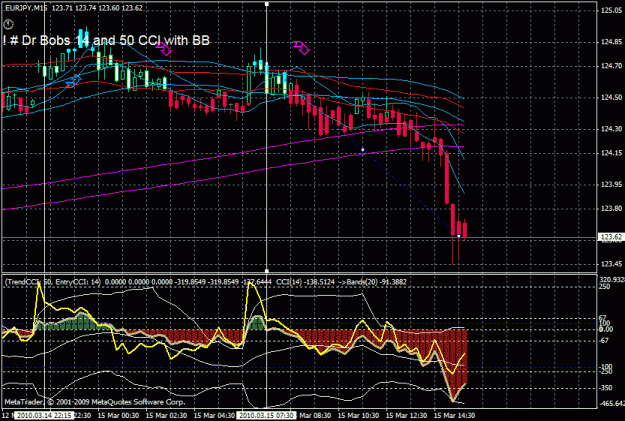The image size is (625, 421).
Task: Click the "15 Mar 04:30" time axis label
Action: coord(214,415)
